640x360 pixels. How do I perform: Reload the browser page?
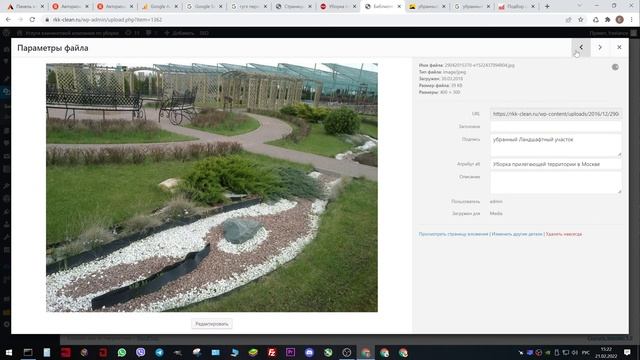coord(32,20)
